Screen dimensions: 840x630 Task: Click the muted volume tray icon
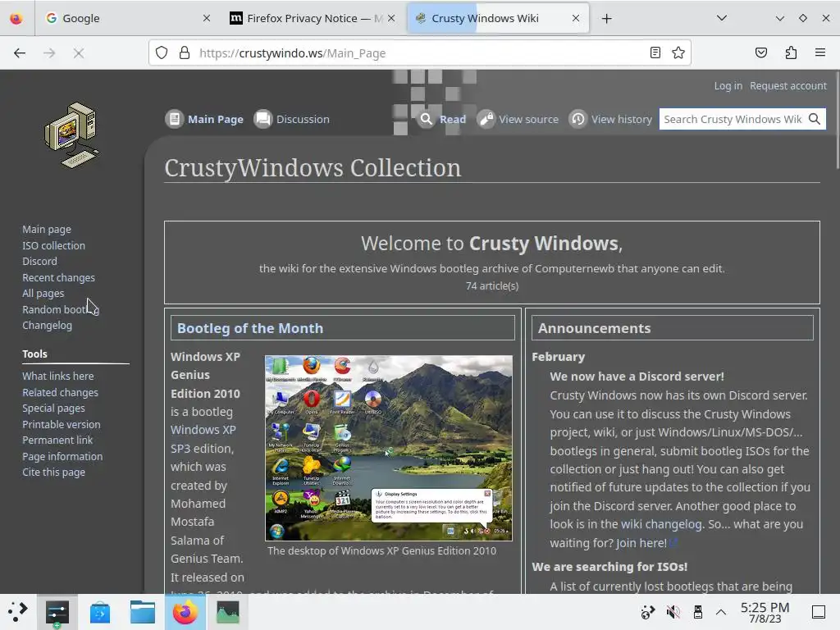click(673, 612)
